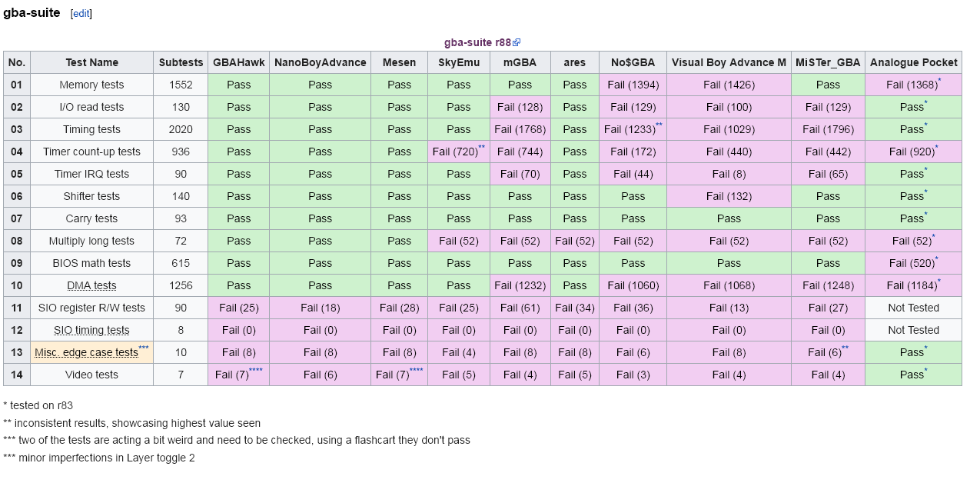Image resolution: width=980 pixels, height=483 pixels.
Task: Click SkyEmu Fail (720) cell
Action: pos(459,152)
